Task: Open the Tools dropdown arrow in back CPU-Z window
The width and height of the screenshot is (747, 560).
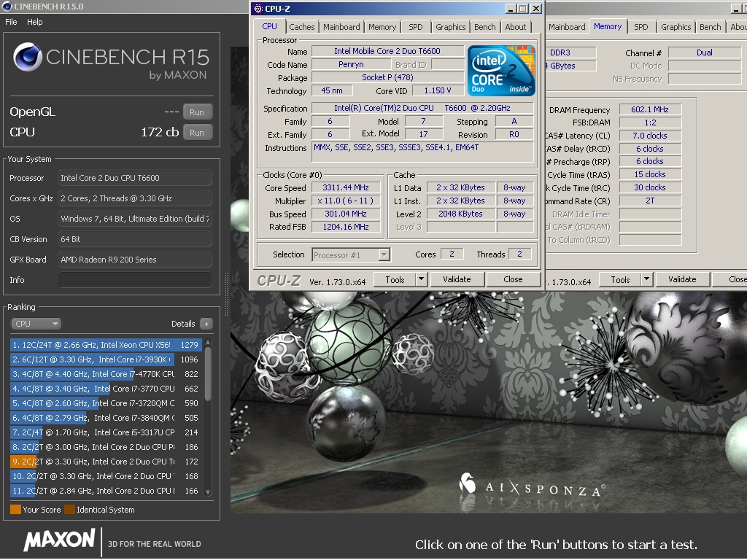Action: (x=646, y=279)
